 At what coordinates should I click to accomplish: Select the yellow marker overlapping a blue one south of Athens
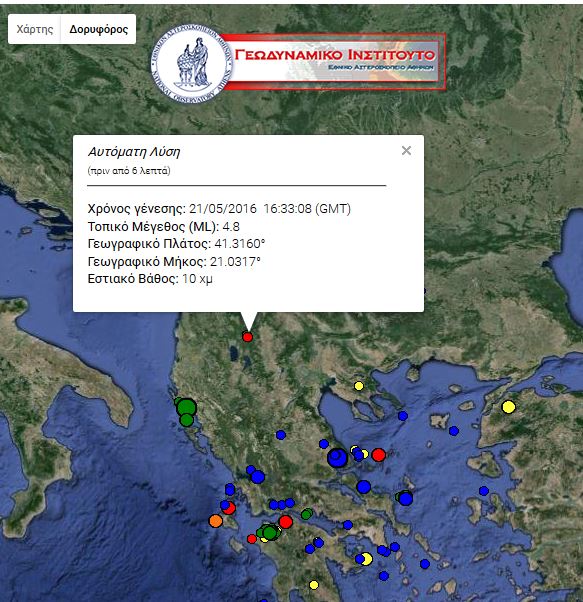(x=367, y=559)
